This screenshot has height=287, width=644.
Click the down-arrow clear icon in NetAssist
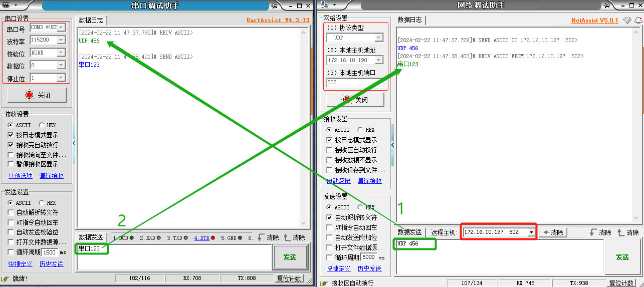[593, 232]
